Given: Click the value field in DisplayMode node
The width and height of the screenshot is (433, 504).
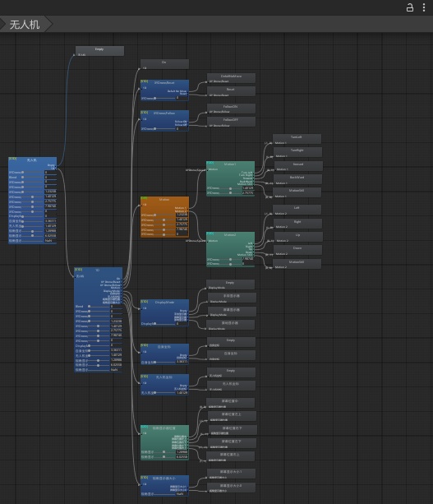Looking at the screenshot, I should click(x=181, y=323).
